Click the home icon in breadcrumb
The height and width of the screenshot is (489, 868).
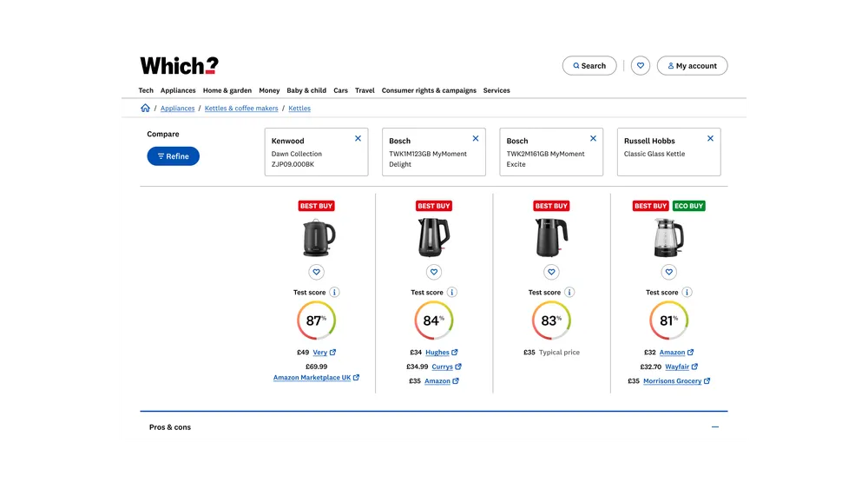pyautogui.click(x=145, y=109)
